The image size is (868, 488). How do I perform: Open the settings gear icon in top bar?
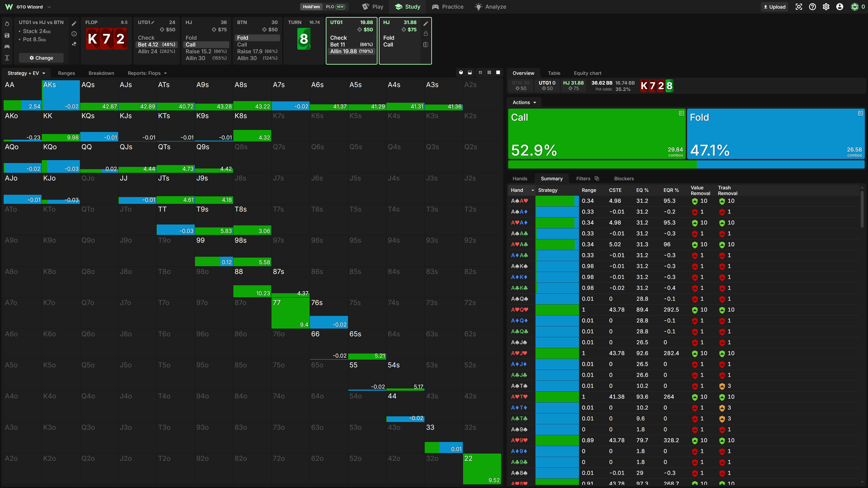pyautogui.click(x=826, y=7)
